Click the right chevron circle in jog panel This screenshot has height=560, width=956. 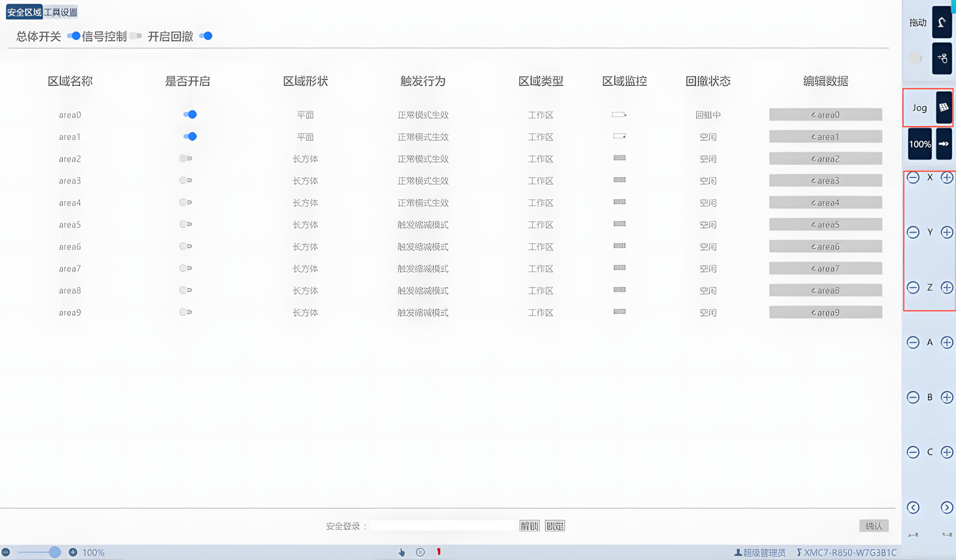[x=947, y=507]
